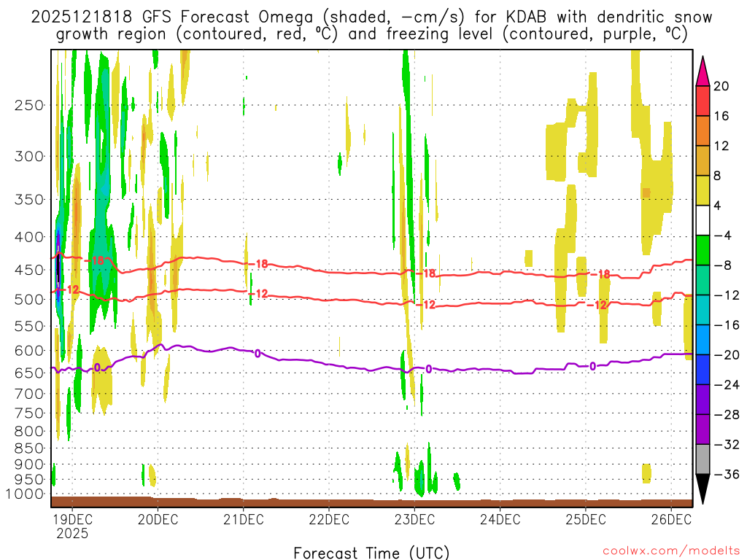Click the colorbar value label -36
Screen dimensions: 747x560
point(727,474)
